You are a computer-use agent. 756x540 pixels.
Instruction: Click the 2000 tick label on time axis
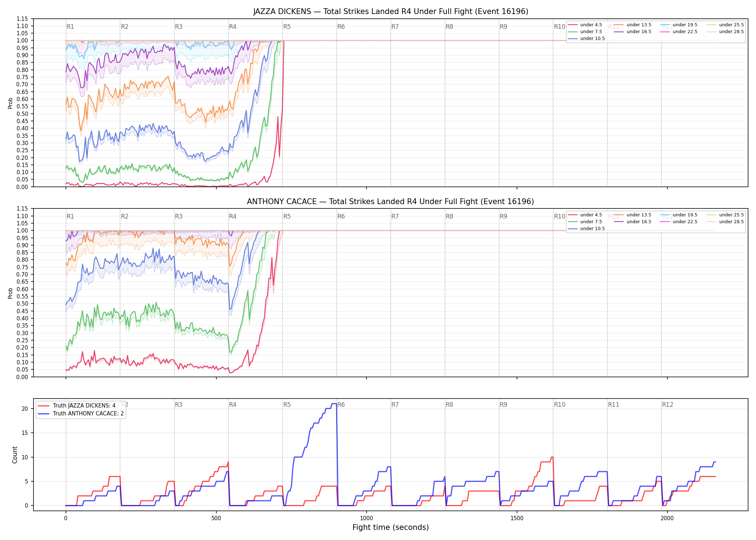pos(667,518)
